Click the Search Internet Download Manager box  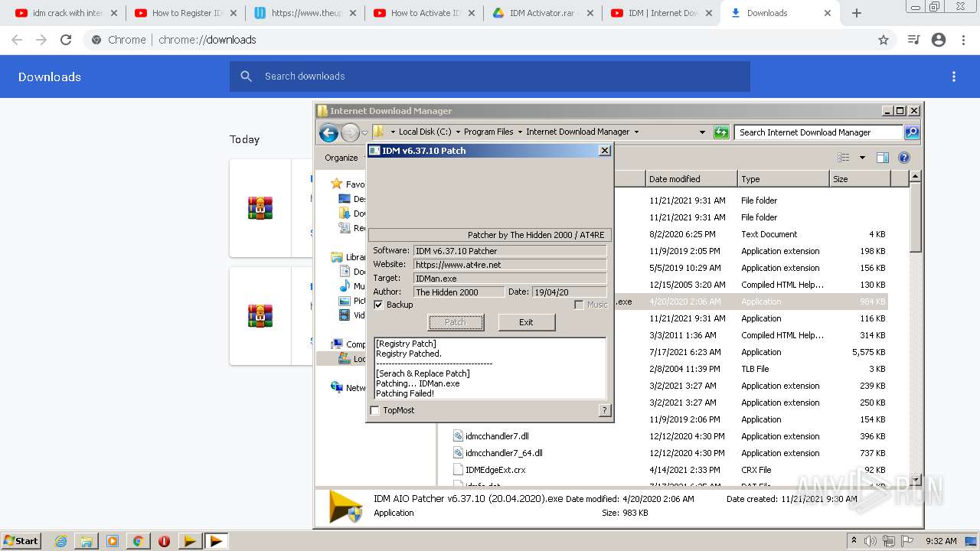[x=818, y=132]
